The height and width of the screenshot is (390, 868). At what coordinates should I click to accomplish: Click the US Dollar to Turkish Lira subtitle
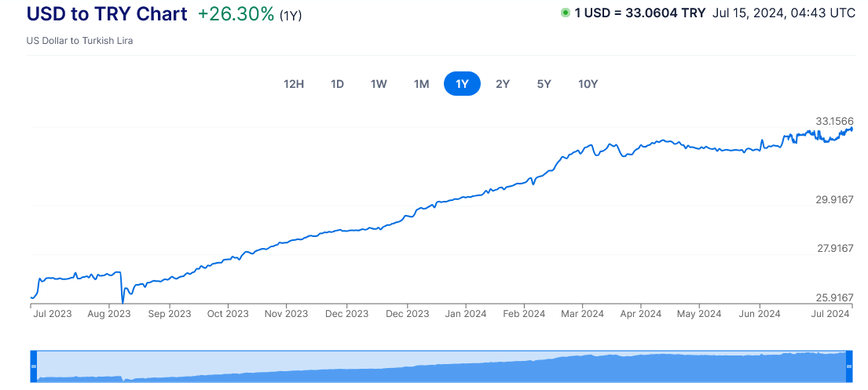(x=79, y=41)
